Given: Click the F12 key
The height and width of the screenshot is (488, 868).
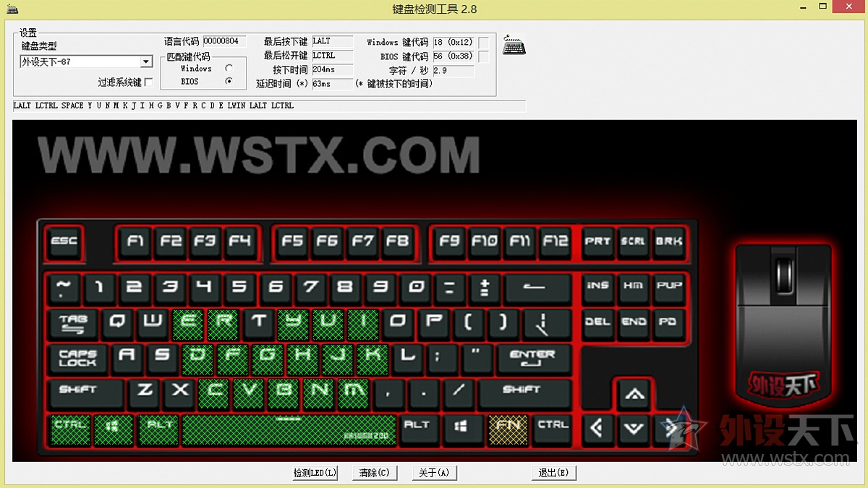Looking at the screenshot, I should click(556, 242).
